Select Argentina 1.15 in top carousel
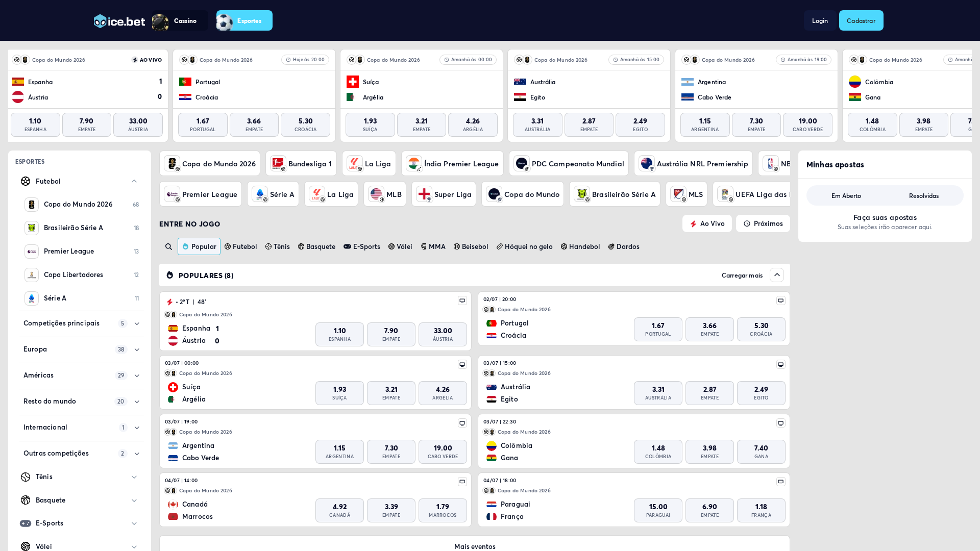 tap(705, 124)
